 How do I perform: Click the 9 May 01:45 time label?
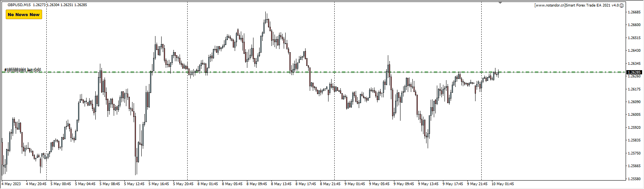[x=355, y=184]
